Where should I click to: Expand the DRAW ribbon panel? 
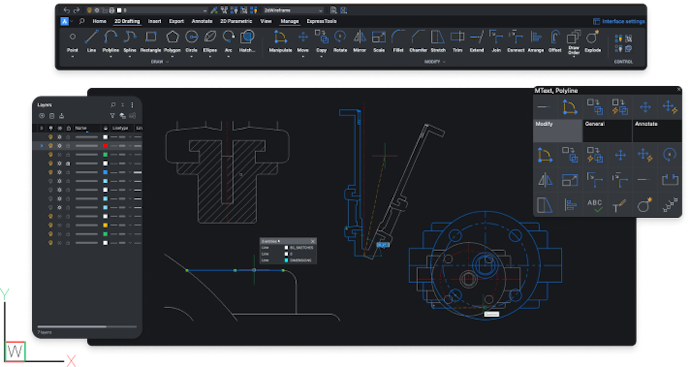(160, 62)
